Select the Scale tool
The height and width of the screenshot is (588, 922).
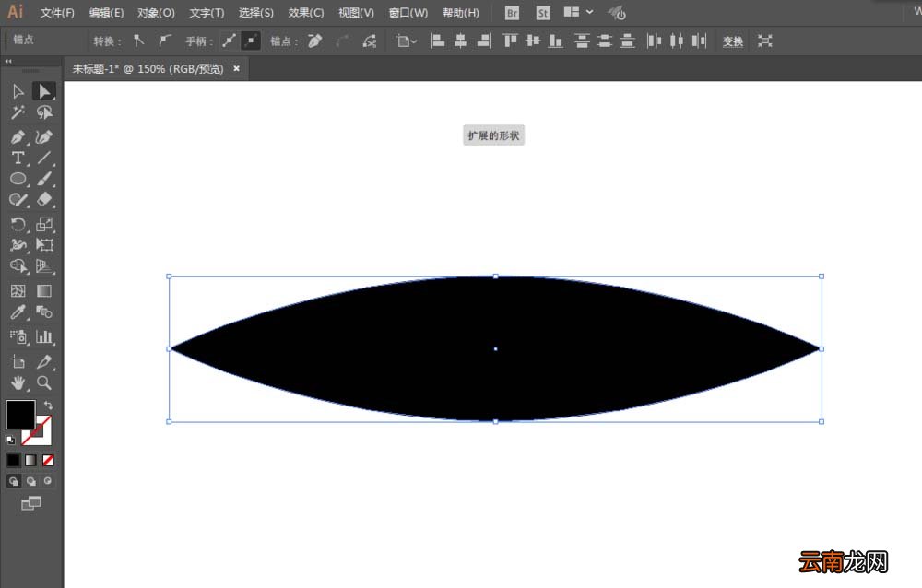pos(44,224)
